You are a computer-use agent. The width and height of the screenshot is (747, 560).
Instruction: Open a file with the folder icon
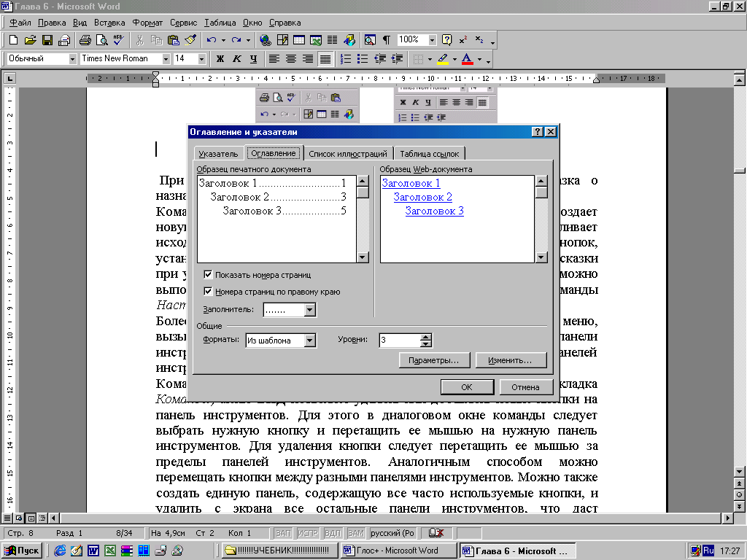tap(30, 40)
